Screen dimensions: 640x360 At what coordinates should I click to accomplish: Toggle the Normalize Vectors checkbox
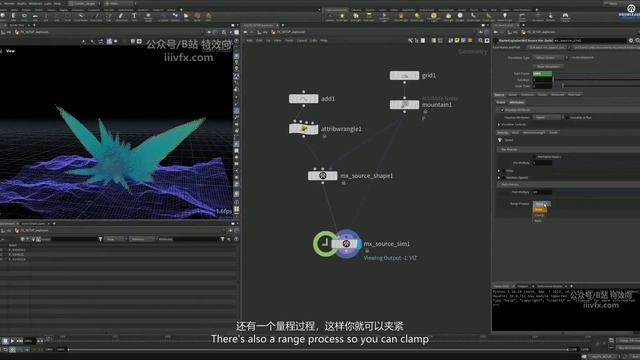(x=535, y=157)
